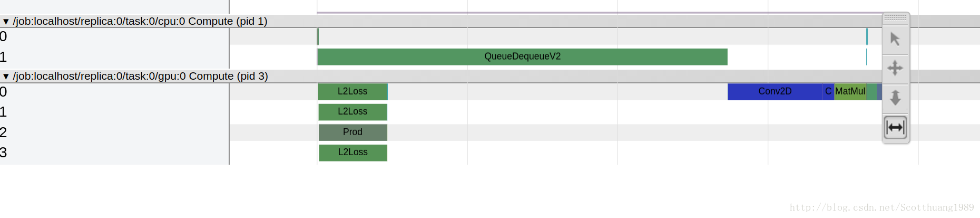Select the blue Conv2D slice
This screenshot has height=218, width=980.
[x=775, y=91]
